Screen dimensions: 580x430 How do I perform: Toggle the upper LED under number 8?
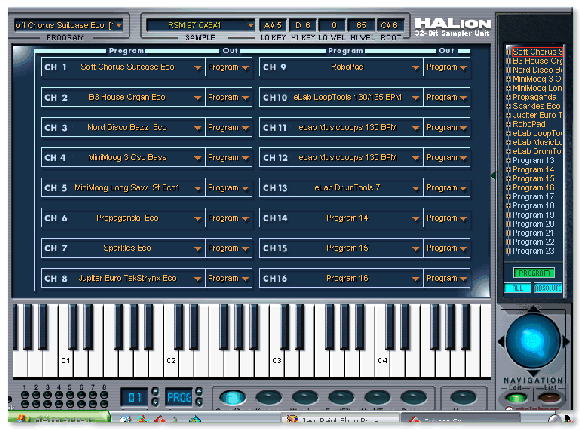(104, 395)
